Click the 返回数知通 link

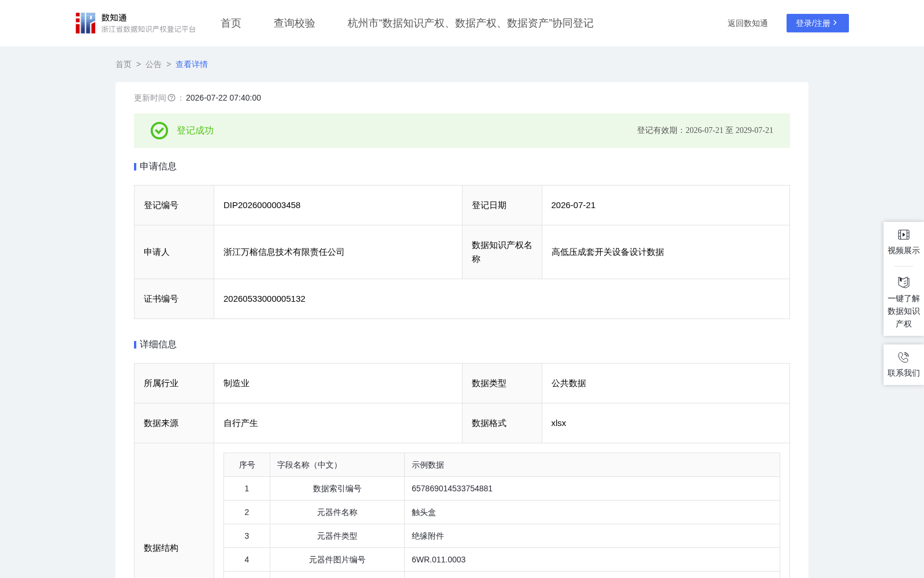pos(747,23)
